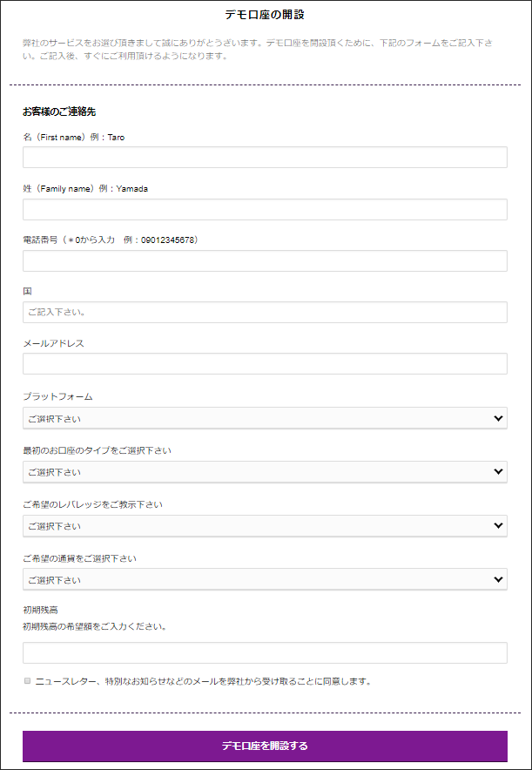Expand the ご希望のレバレッジ dropdown
The width and height of the screenshot is (532, 770).
click(265, 526)
